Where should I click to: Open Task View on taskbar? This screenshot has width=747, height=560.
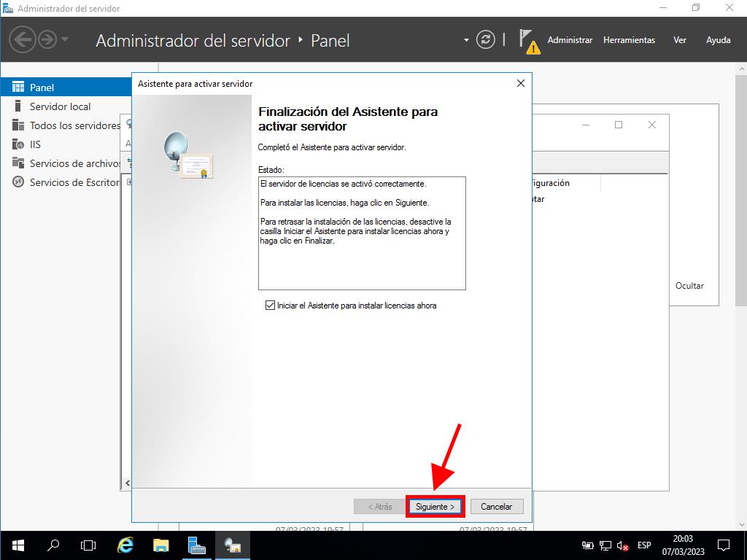(x=88, y=545)
